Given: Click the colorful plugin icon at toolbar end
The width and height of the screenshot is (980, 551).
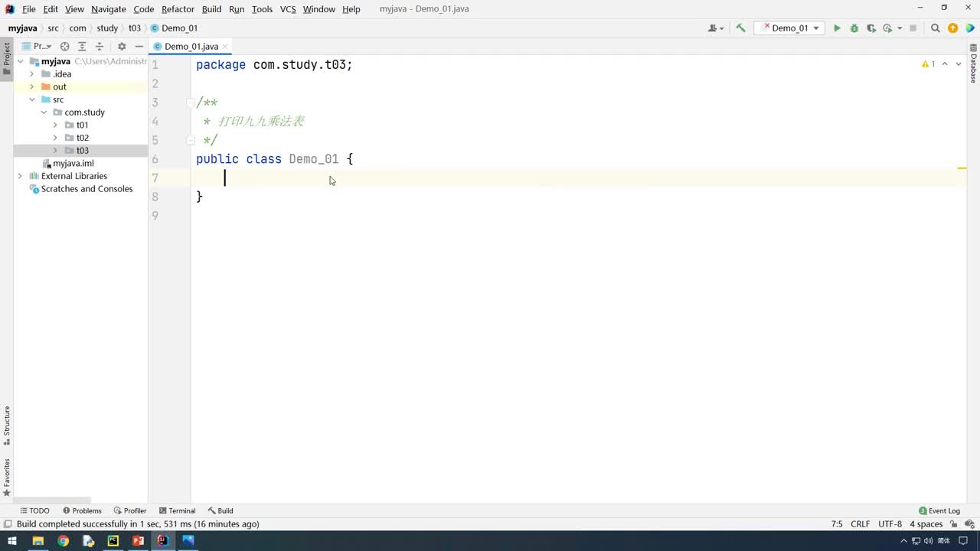Looking at the screenshot, I should point(970,28).
